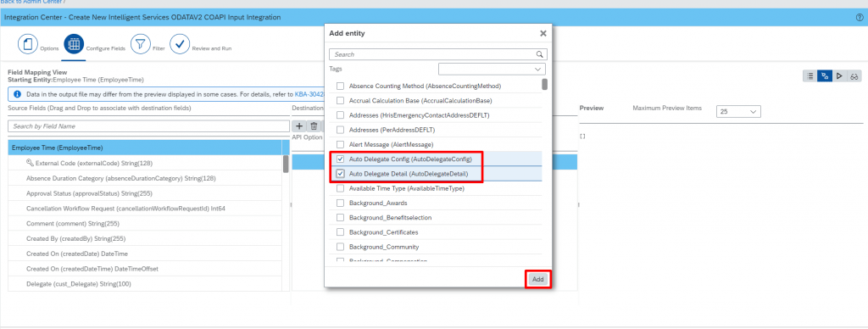Click the plus add destination field icon

pos(299,127)
